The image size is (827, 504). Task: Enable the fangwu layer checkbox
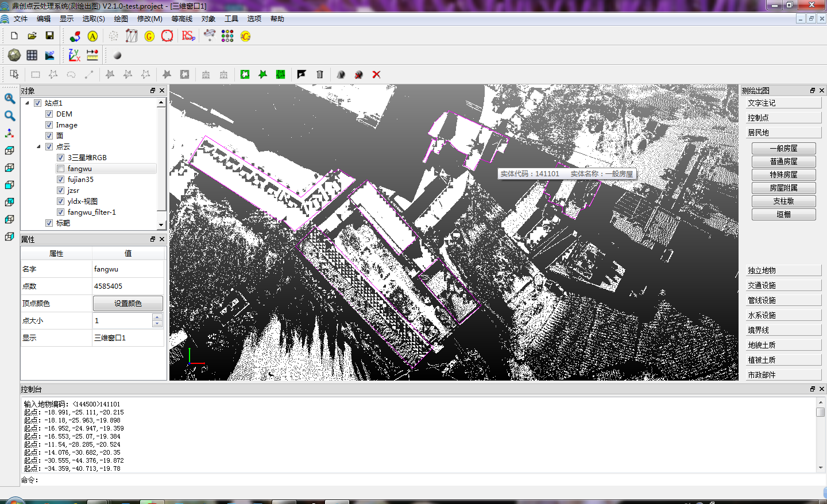60,169
